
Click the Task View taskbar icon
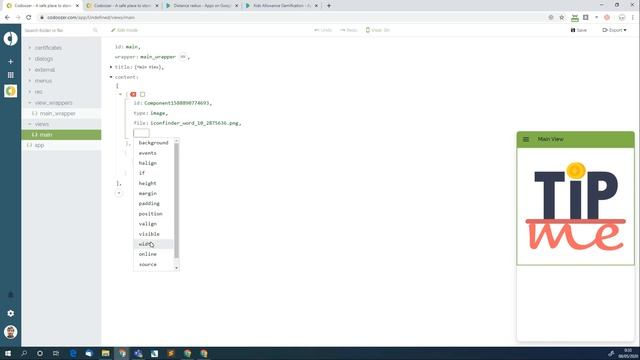pos(56,353)
